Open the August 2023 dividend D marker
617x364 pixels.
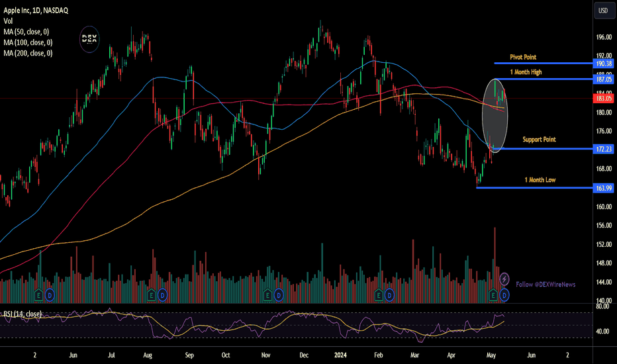tap(162, 295)
